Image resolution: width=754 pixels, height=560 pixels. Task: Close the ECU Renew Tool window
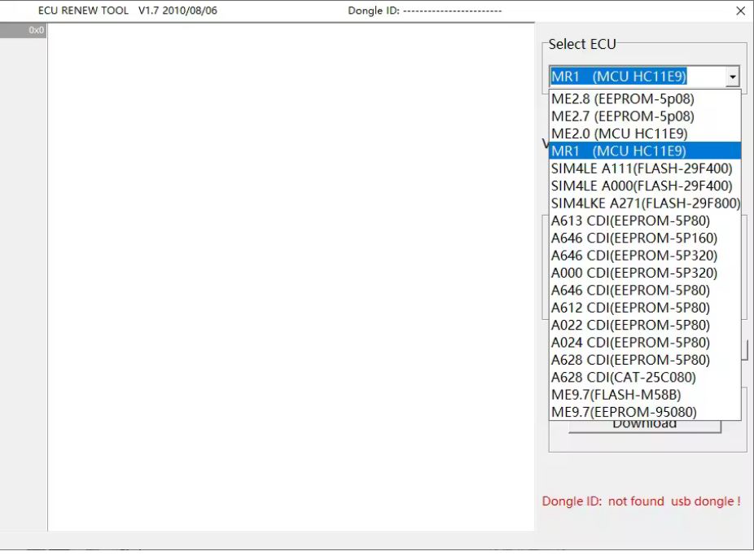(740, 11)
